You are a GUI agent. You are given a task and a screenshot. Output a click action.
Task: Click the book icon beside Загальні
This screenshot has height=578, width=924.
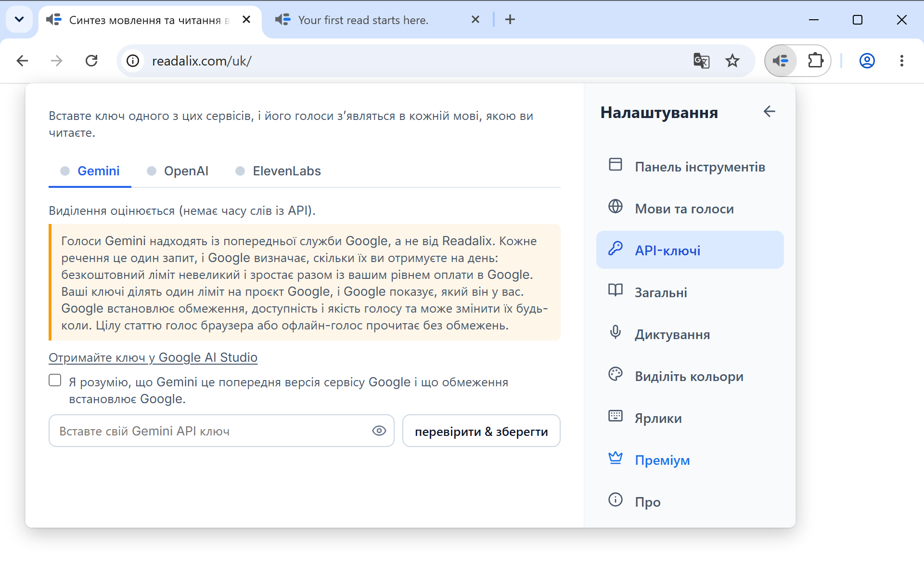tap(616, 290)
